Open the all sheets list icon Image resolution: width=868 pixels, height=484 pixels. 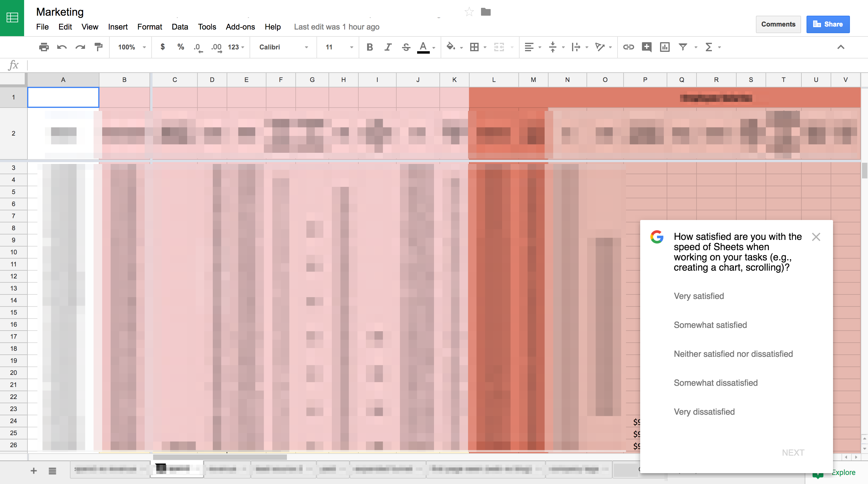(x=52, y=471)
